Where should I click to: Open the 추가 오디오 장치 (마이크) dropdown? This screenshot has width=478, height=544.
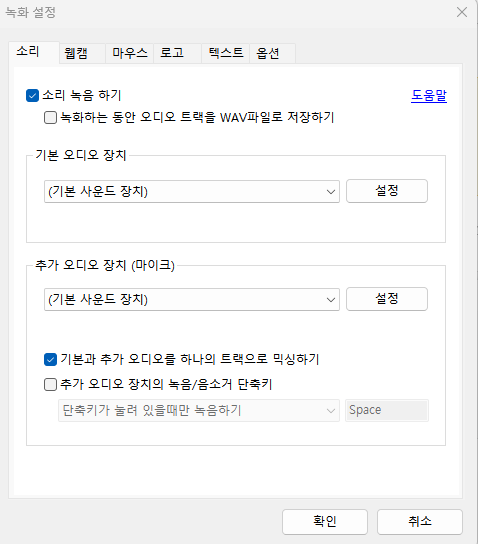click(x=192, y=299)
